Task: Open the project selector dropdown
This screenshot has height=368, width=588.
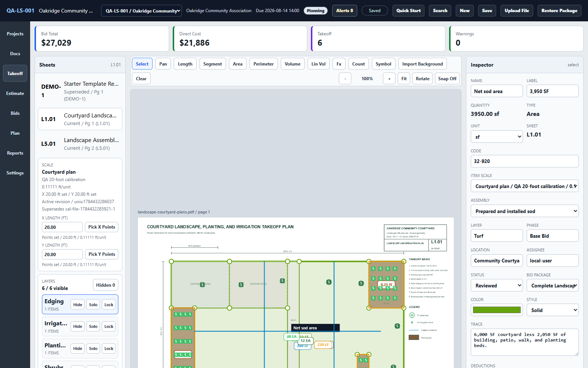Action: 141,11
